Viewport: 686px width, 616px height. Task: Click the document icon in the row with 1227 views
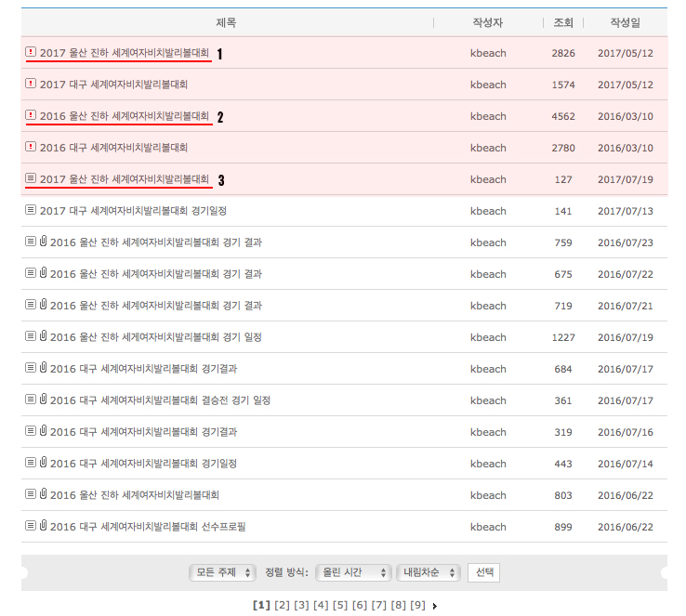[30, 336]
